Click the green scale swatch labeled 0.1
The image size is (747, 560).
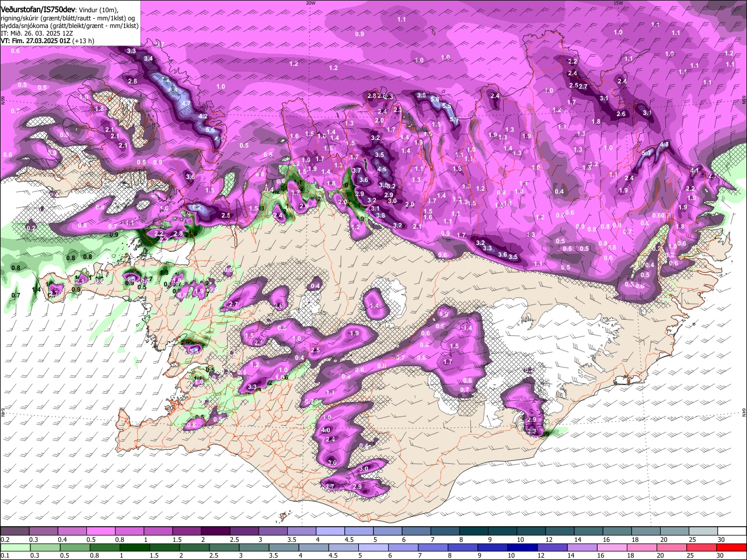pos(16,547)
